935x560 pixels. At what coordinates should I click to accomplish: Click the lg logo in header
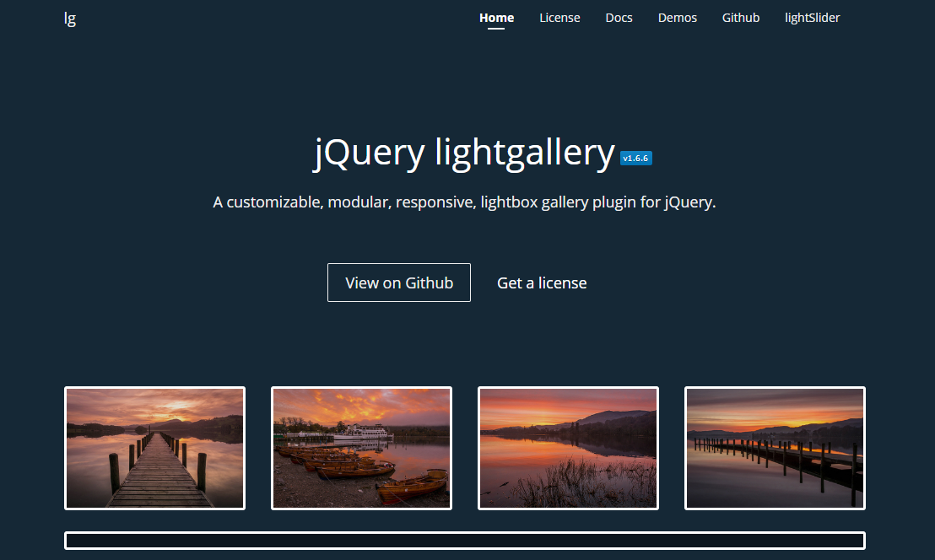70,19
